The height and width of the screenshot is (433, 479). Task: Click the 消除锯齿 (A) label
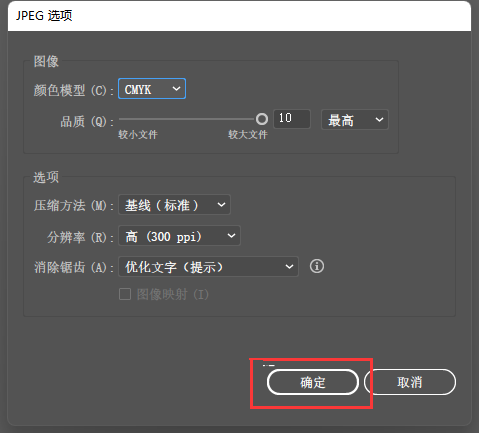73,267
